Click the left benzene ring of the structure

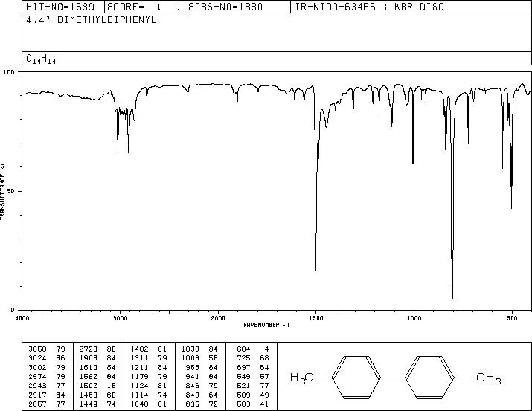click(356, 377)
